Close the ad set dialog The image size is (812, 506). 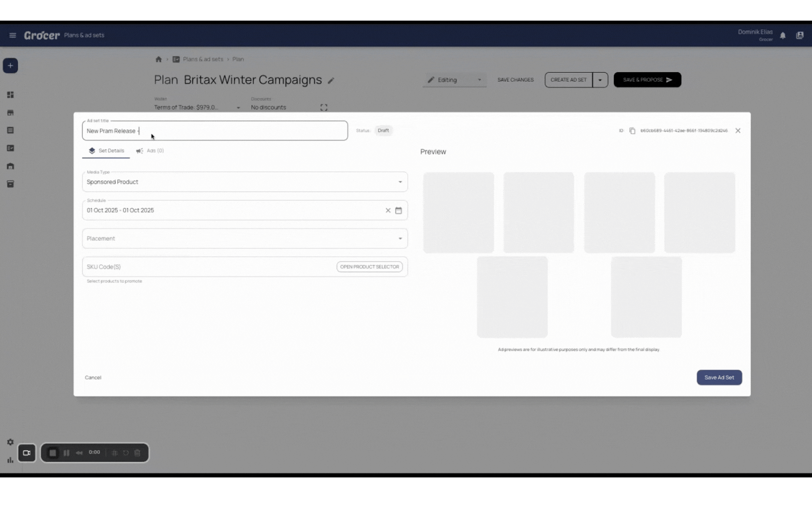point(738,131)
